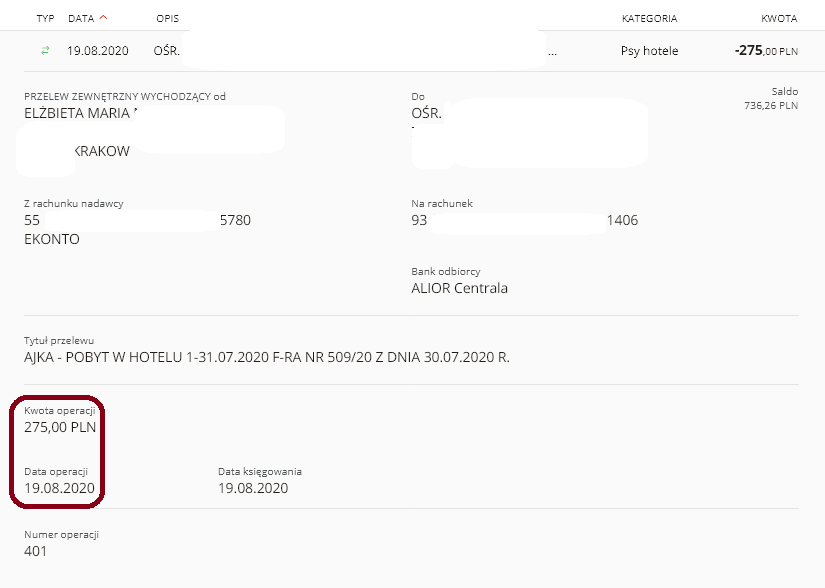Click the Data operacji 19.08.2020 value
Viewport: 825px width, 588px height.
59,488
